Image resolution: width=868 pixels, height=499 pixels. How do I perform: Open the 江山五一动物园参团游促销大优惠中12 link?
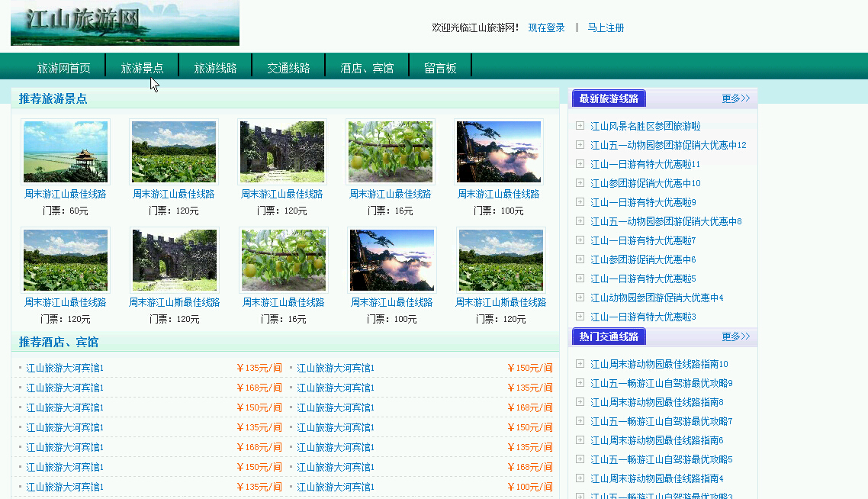[669, 145]
